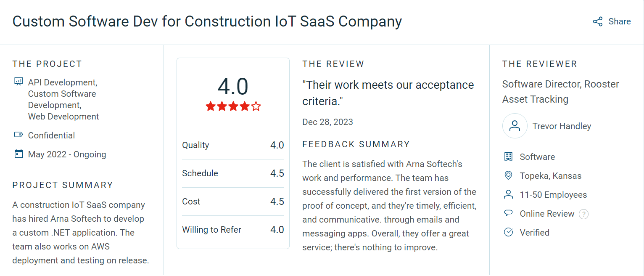This screenshot has height=276, width=644.
Task: Click Trevor Handley's profile avatar
Action: click(x=515, y=126)
